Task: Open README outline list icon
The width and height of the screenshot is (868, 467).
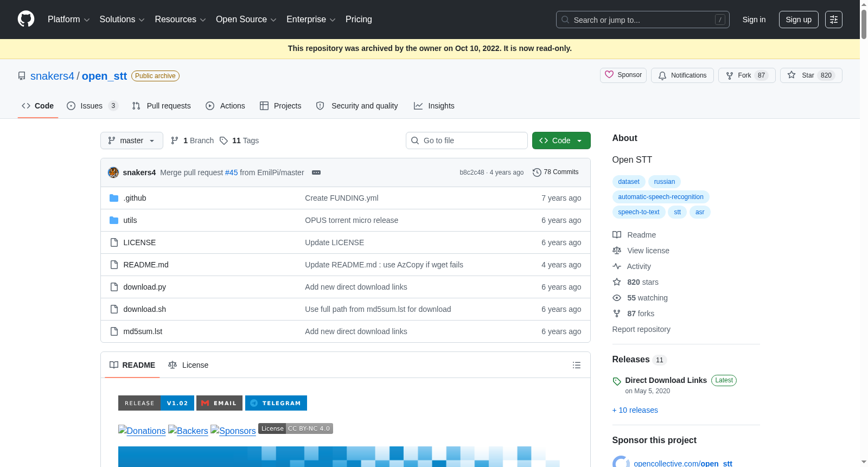Action: click(577, 365)
